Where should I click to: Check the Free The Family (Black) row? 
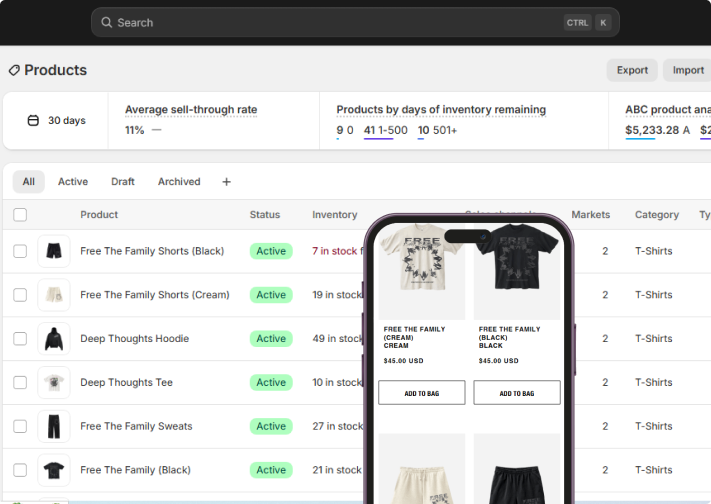(20, 470)
